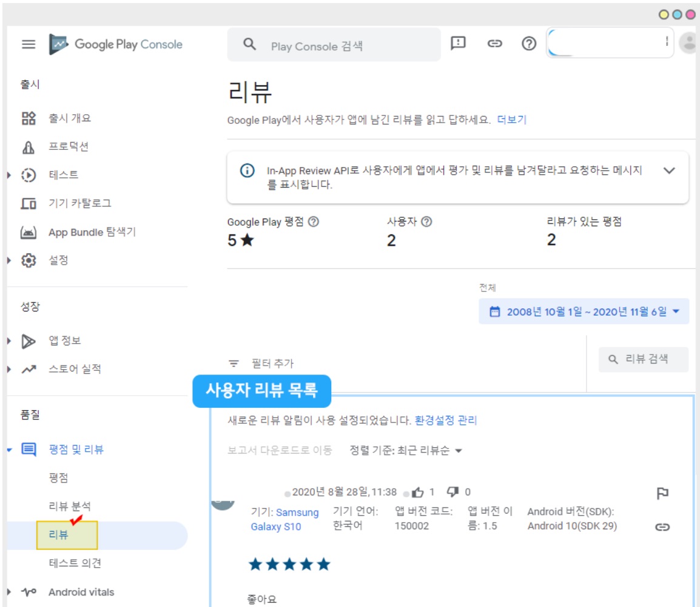Image resolution: width=700 pixels, height=607 pixels.
Task: Select 평점 submenu item
Action: tap(58, 478)
